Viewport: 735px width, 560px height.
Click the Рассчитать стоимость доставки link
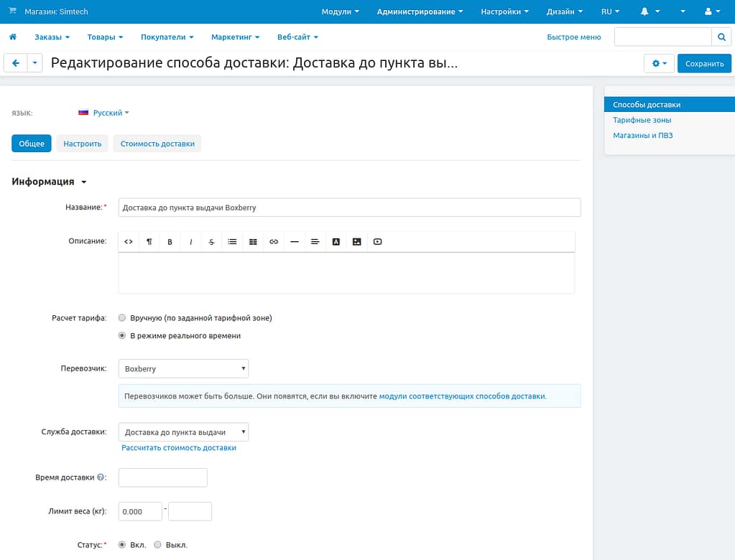coord(179,448)
